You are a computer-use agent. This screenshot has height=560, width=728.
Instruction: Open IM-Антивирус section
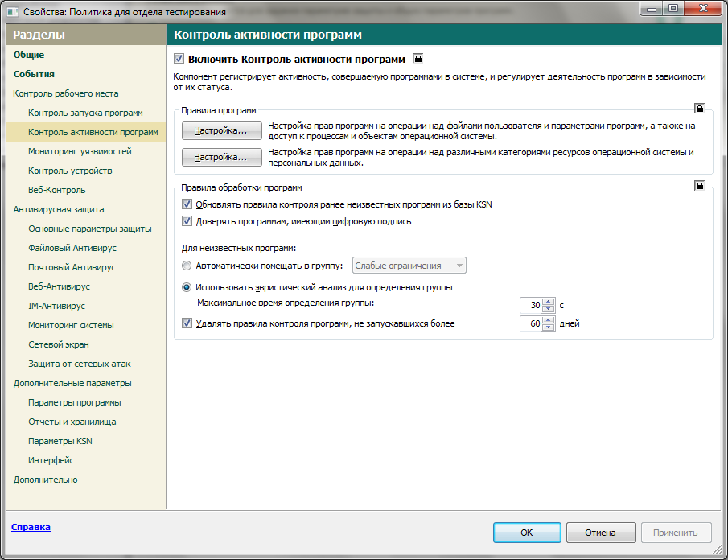tap(56, 306)
